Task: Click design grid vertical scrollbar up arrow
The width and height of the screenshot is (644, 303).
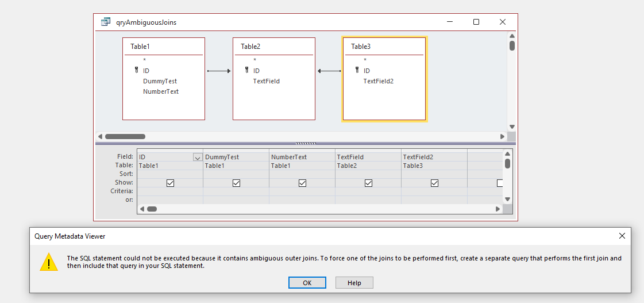Action: point(508,155)
